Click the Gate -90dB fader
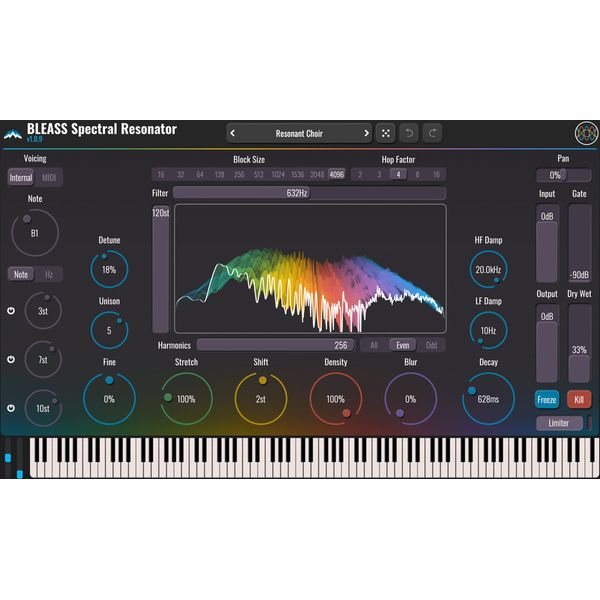Viewport: 600px width, 600px height. 580,244
